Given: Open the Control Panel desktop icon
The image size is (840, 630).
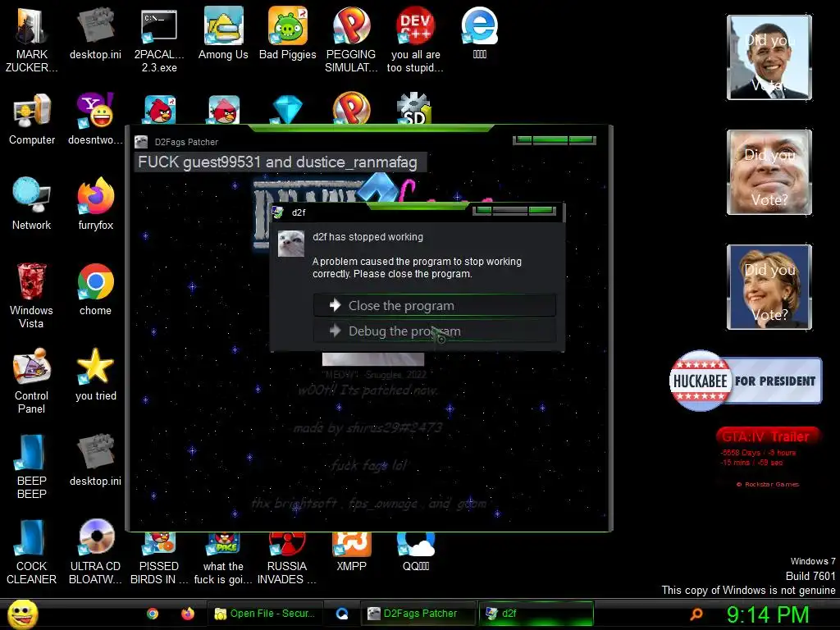Looking at the screenshot, I should click(32, 381).
